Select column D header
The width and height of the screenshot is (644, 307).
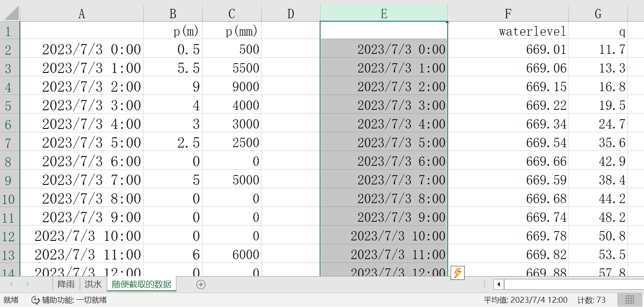(x=291, y=14)
